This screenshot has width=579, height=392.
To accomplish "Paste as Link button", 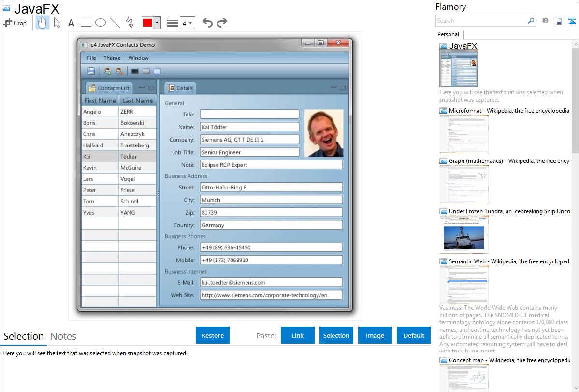I will click(x=298, y=335).
